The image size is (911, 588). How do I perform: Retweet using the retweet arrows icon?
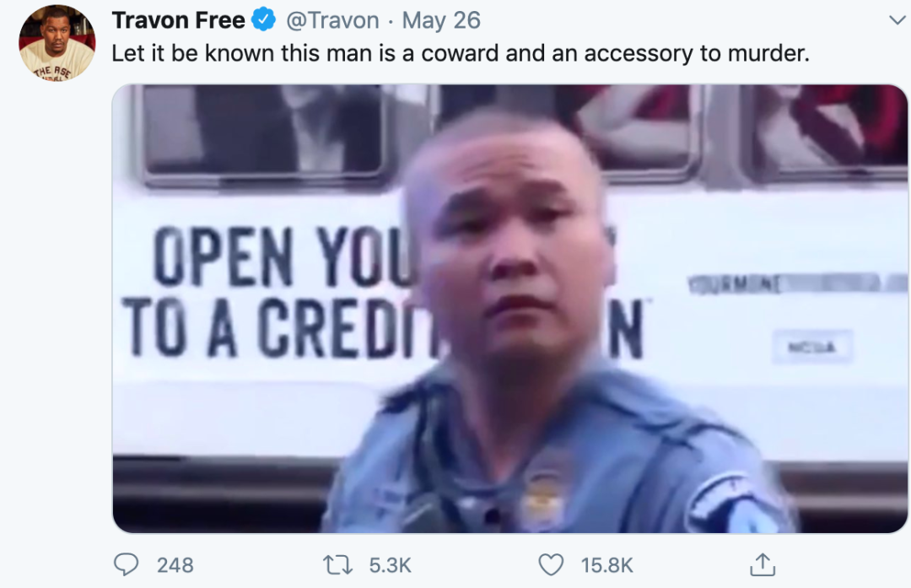click(337, 564)
